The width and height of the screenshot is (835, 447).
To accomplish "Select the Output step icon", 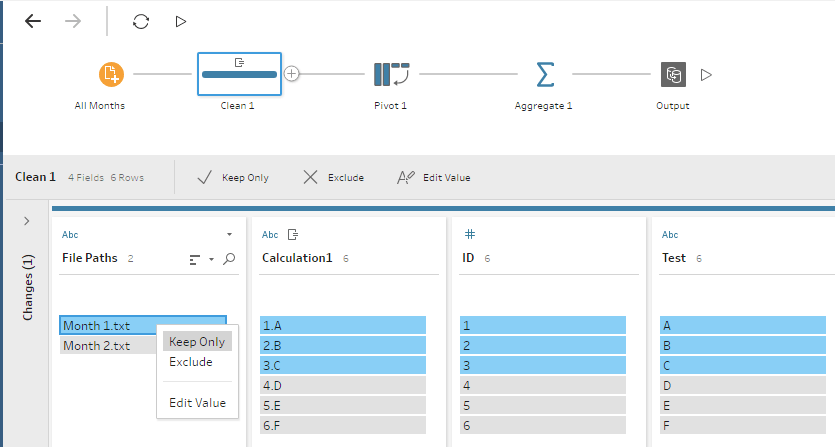I will [673, 74].
